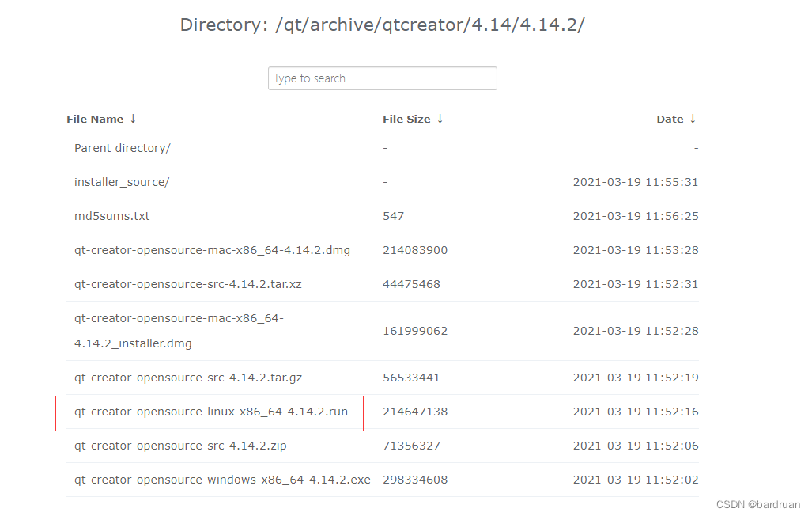Select the file size value 214647138

415,412
